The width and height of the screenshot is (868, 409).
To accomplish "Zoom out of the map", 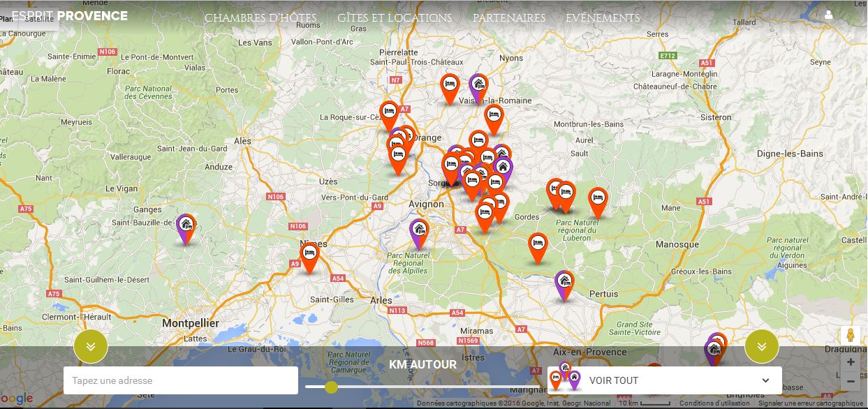I will [x=851, y=381].
